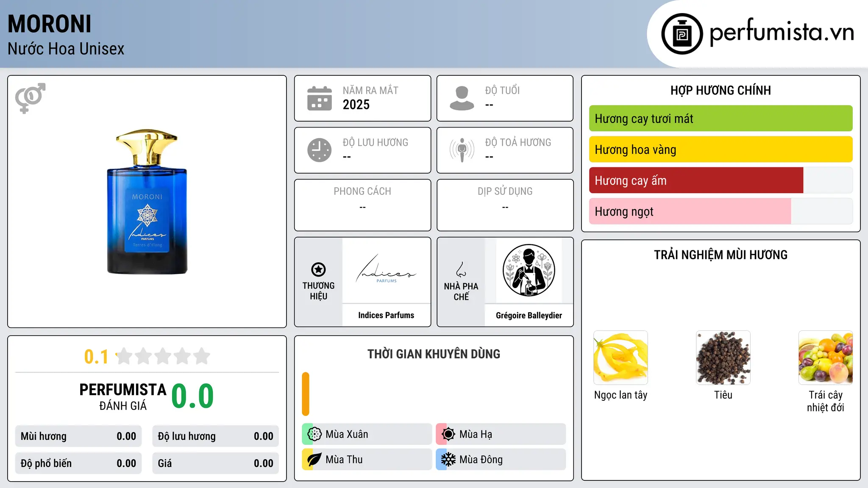This screenshot has width=868, height=488.
Task: Click the Mùi hương score row
Action: pyautogui.click(x=78, y=436)
